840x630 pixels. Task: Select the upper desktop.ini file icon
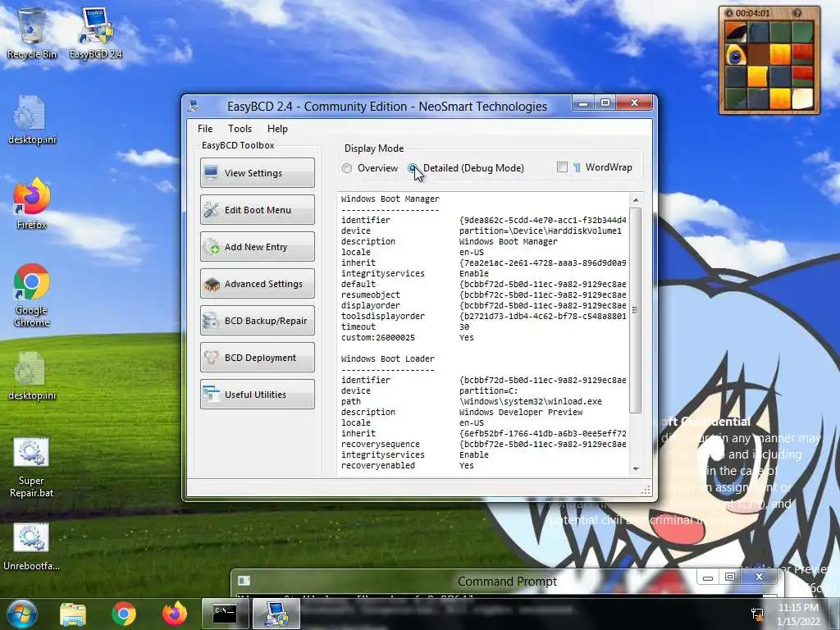(x=32, y=120)
